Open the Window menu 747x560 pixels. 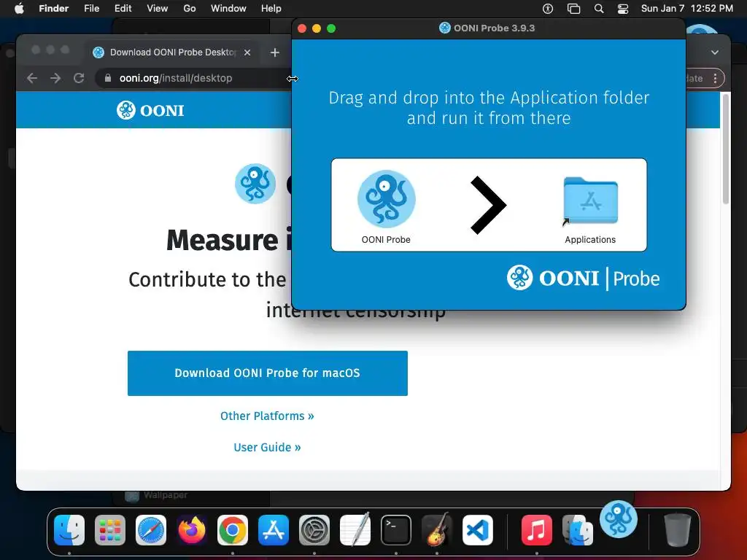(228, 9)
